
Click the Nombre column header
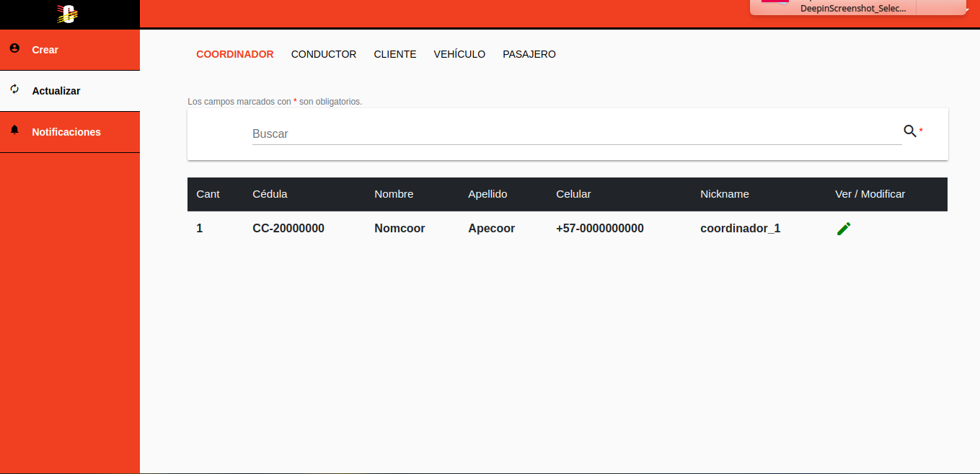[x=394, y=194]
